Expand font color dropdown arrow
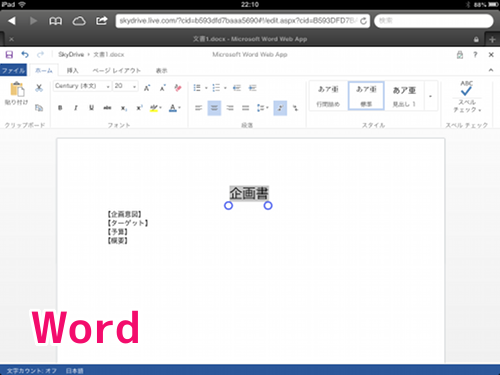 pyautogui.click(x=179, y=108)
